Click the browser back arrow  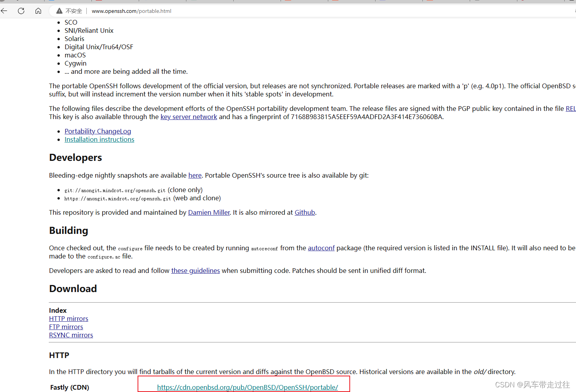pos(4,11)
